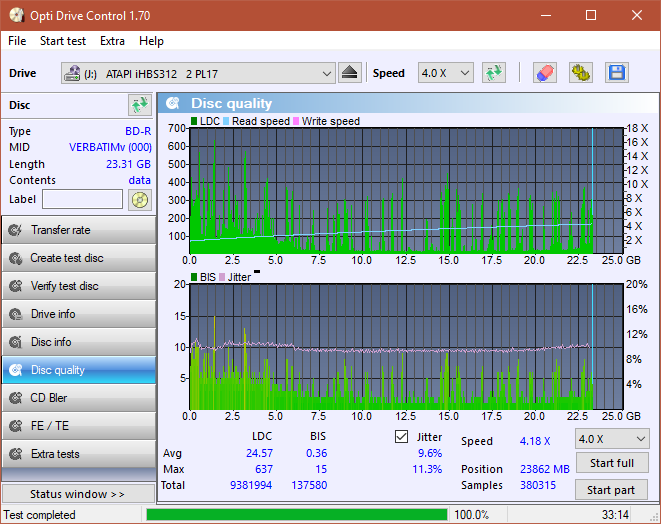This screenshot has width=661, height=524.
Task: Click the Opti Drive Control title bar icon
Action: click(x=16, y=16)
